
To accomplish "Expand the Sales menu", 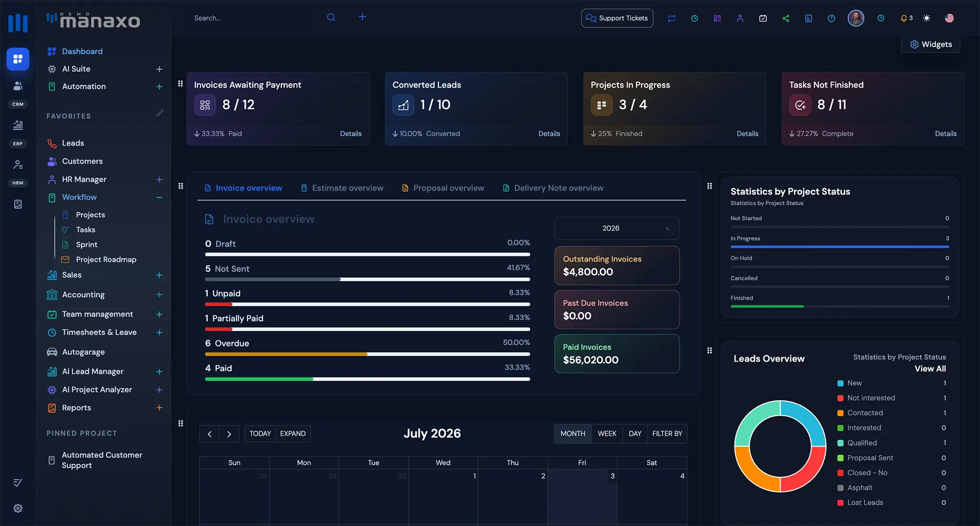I will pyautogui.click(x=159, y=275).
